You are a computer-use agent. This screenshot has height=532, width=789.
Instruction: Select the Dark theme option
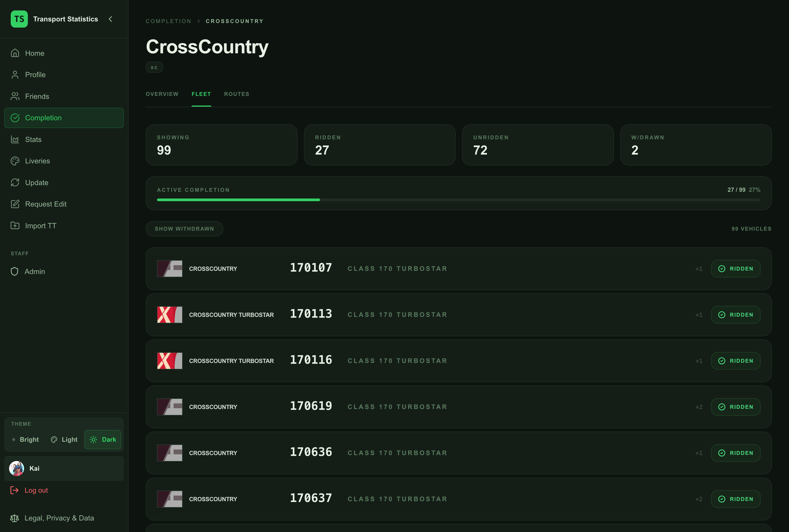point(103,439)
